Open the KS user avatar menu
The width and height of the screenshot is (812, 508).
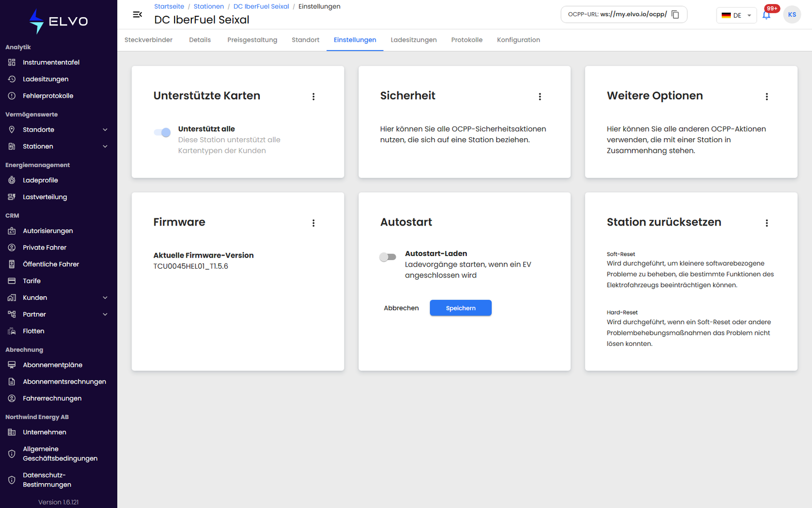coord(792,15)
